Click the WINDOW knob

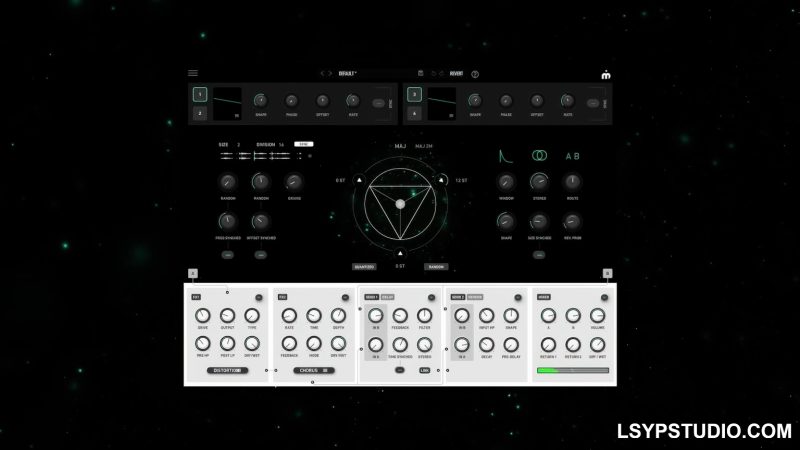506,182
